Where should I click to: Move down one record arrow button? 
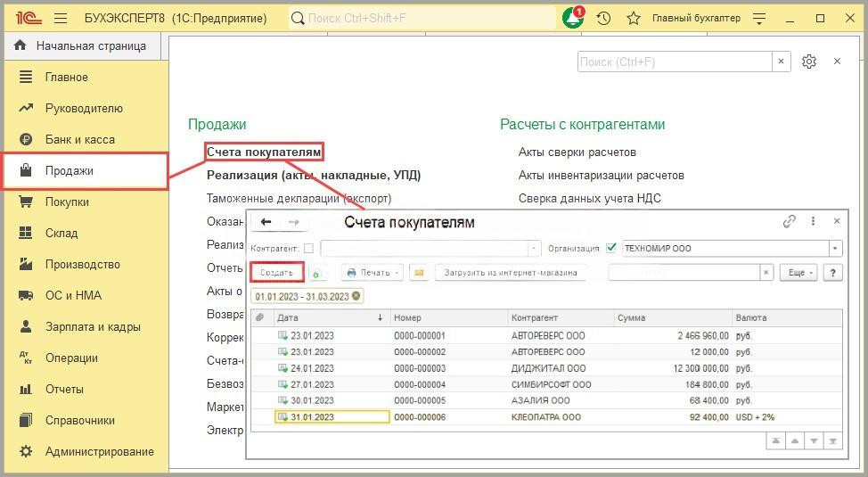(x=814, y=441)
